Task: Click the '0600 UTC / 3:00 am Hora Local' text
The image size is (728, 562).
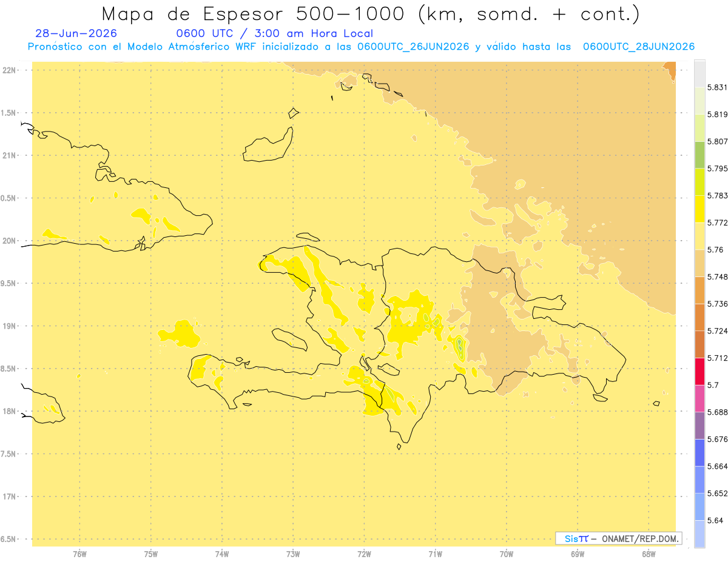Action: tap(274, 33)
